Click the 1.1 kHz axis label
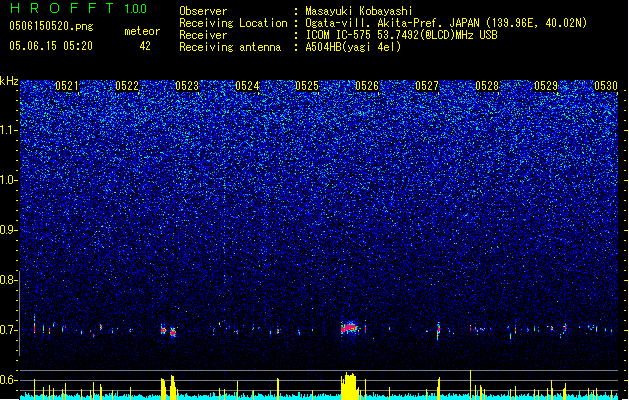The width and height of the screenshot is (629, 400). tap(9, 130)
